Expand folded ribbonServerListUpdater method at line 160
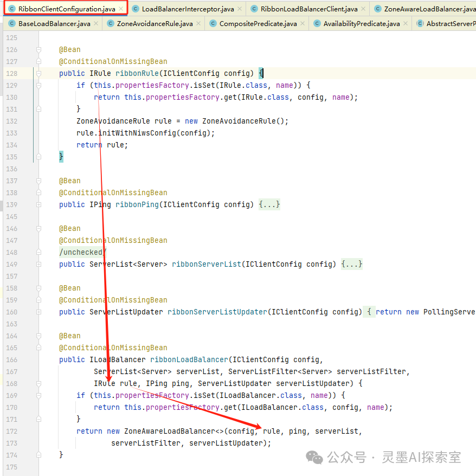 pyautogui.click(x=38, y=312)
